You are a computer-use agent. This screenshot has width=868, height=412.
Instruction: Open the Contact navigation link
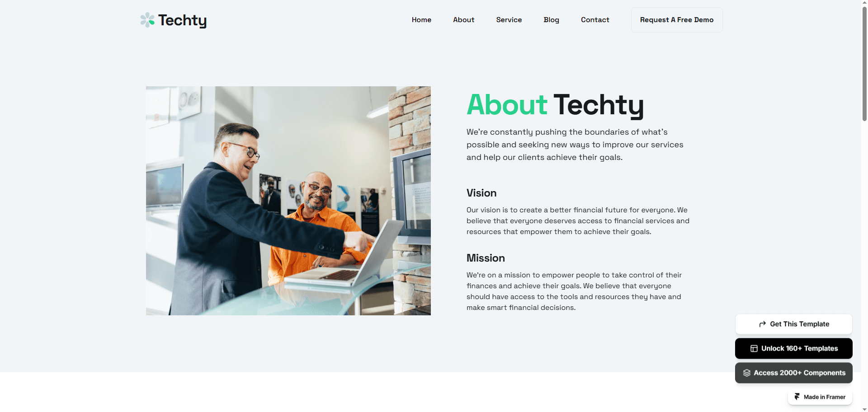[x=595, y=20]
